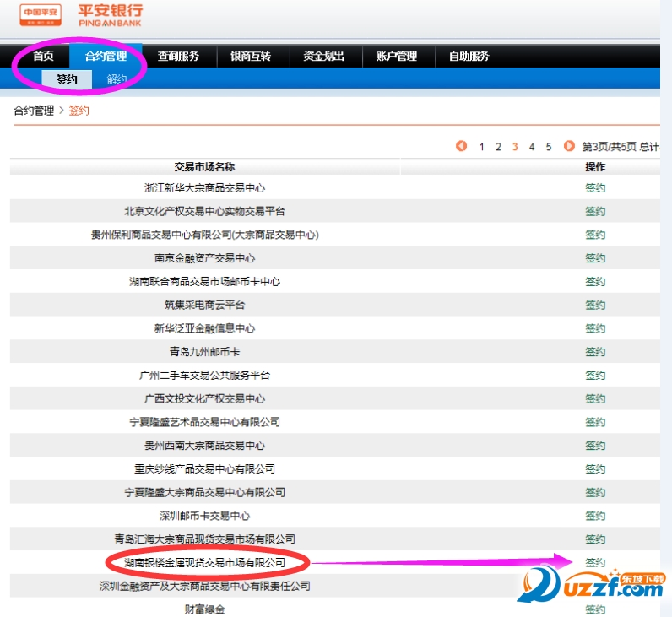Click 签约 for 财富绿金
Viewport: 672px width, 617px height.
coord(595,609)
